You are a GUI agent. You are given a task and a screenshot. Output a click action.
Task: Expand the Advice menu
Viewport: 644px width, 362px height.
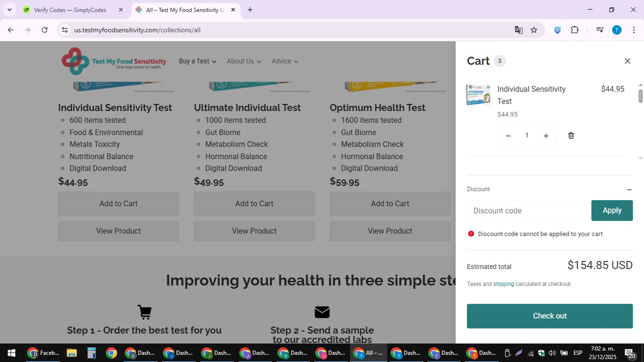pyautogui.click(x=285, y=61)
